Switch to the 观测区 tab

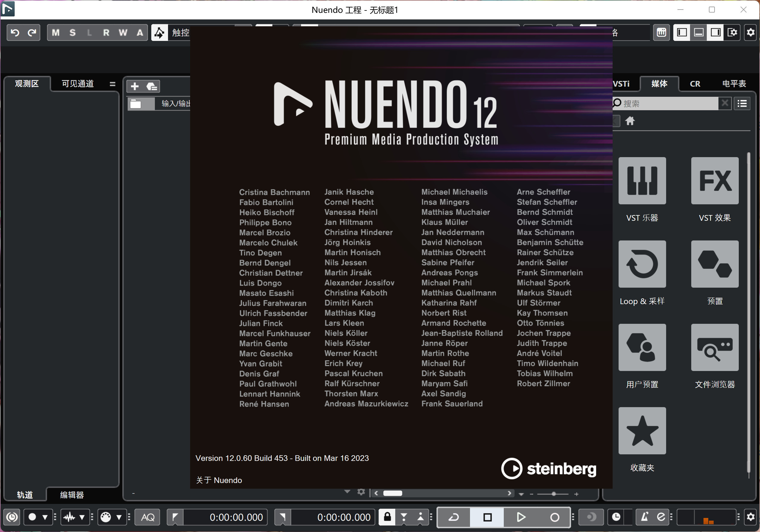pyautogui.click(x=27, y=83)
